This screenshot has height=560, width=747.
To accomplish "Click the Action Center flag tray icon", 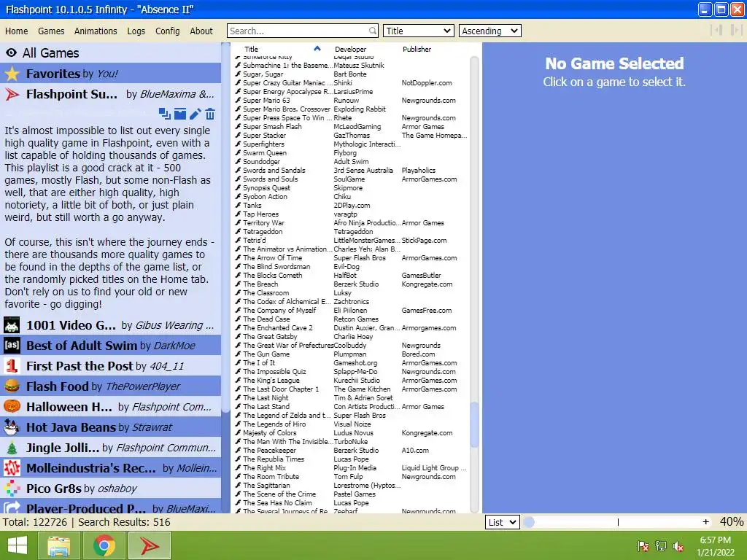I will (643, 546).
